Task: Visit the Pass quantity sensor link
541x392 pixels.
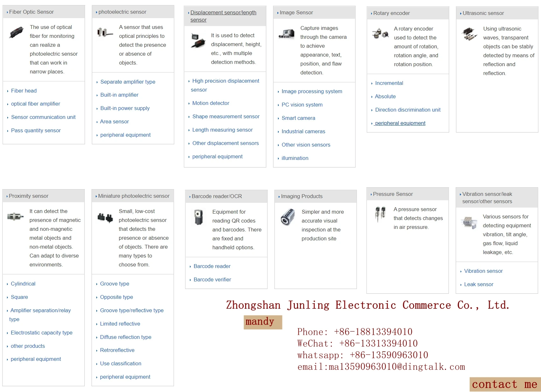Action: pyautogui.click(x=36, y=130)
